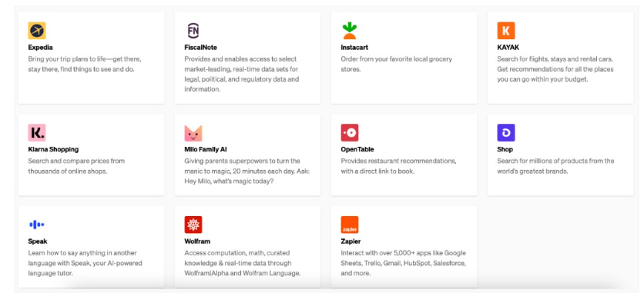The image size is (644, 293).
Task: Click the OpenTable title label
Action: coord(357,149)
